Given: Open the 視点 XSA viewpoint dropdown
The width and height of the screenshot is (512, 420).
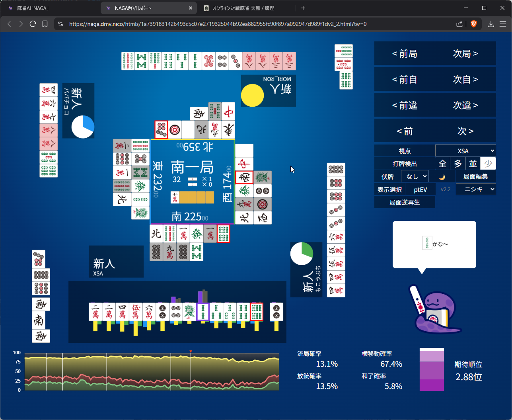Looking at the screenshot, I should point(465,151).
